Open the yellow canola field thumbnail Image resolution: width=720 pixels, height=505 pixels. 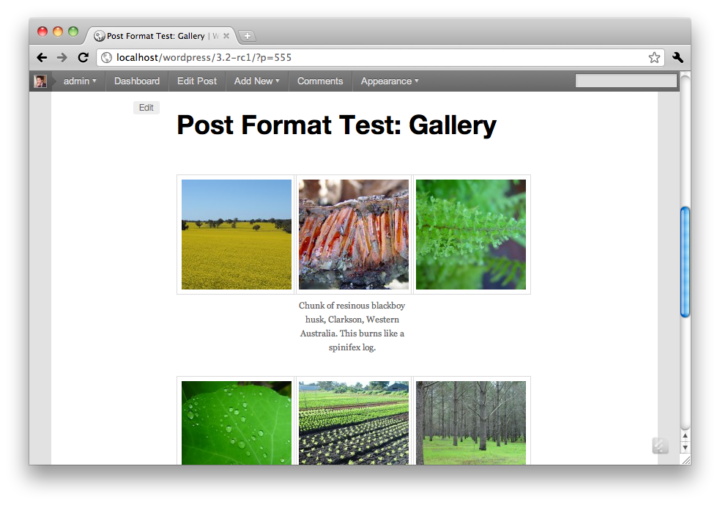[x=236, y=234]
